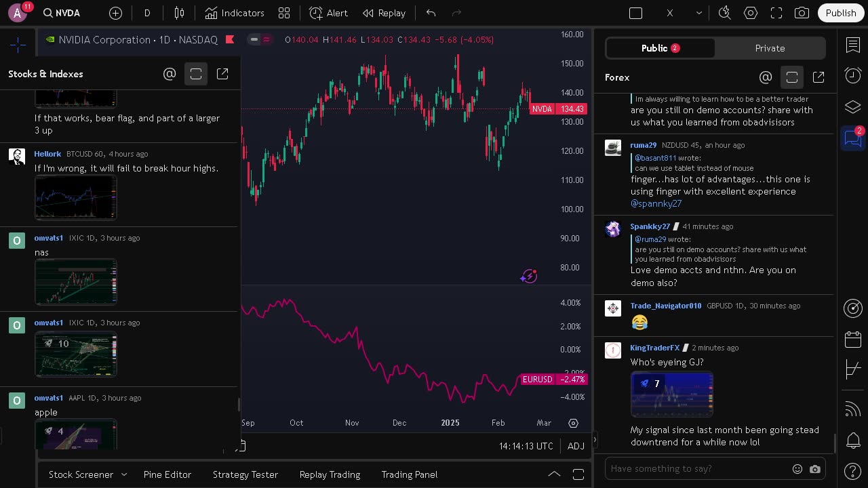Image resolution: width=868 pixels, height=488 pixels.
Task: Open the watchlist panel icon
Action: tap(853, 45)
